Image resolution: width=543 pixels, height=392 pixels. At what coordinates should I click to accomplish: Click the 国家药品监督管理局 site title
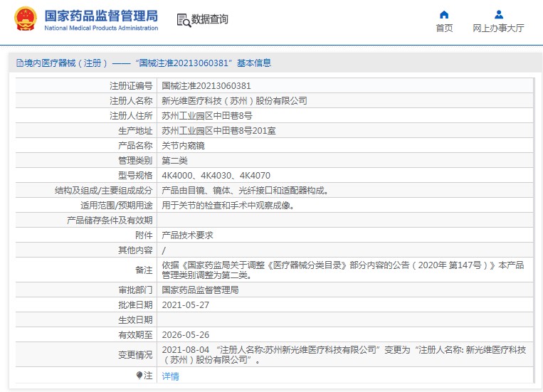point(101,16)
